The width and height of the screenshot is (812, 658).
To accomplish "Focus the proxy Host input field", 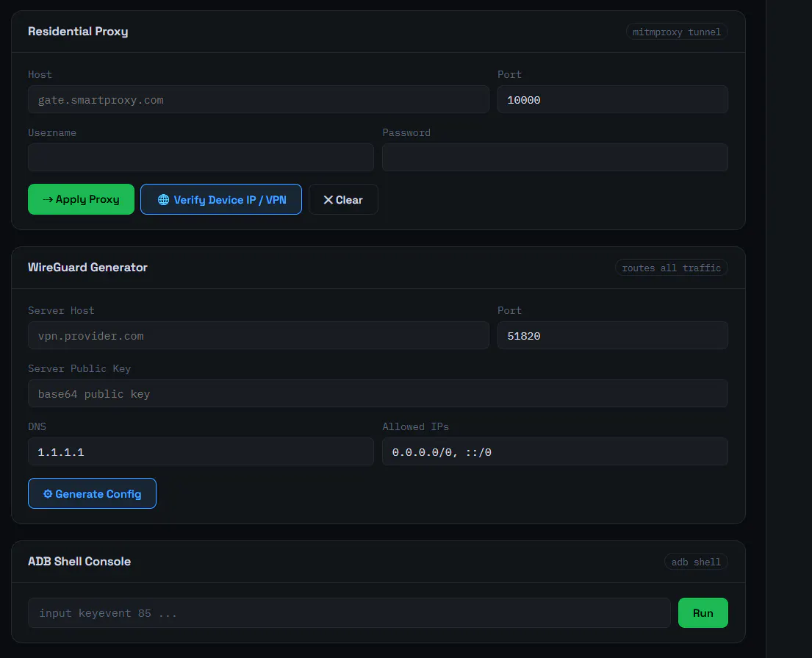I will click(x=259, y=99).
